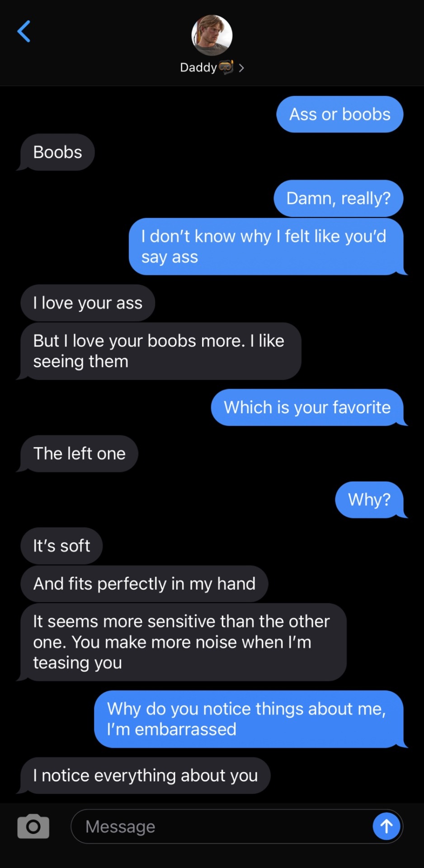Viewport: 424px width, 868px height.
Task: Expand contact details chevron next to name
Action: (241, 68)
